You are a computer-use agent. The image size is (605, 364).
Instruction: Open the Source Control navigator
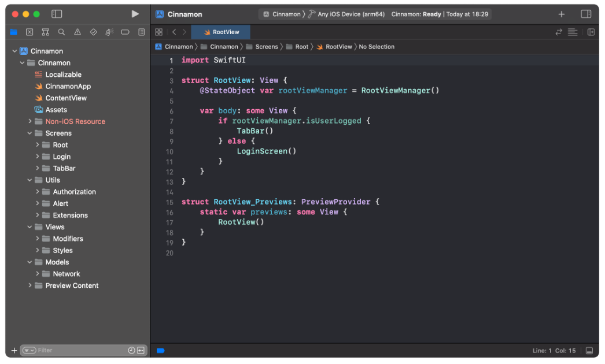coord(29,32)
